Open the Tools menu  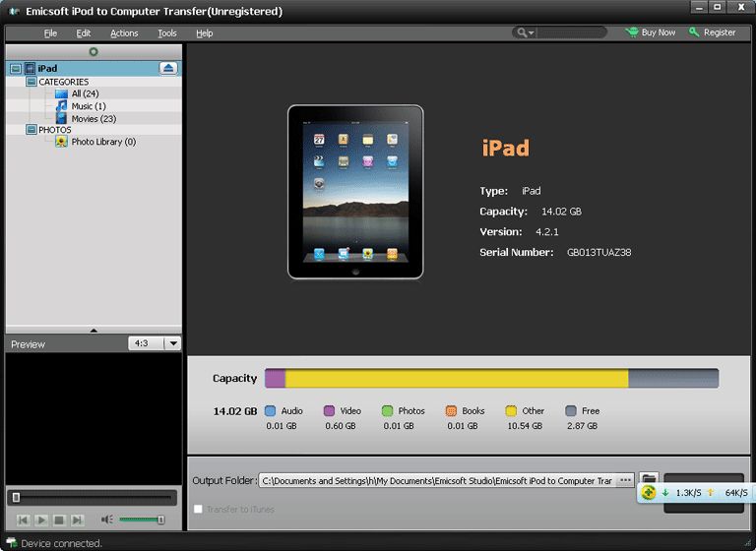tap(167, 33)
